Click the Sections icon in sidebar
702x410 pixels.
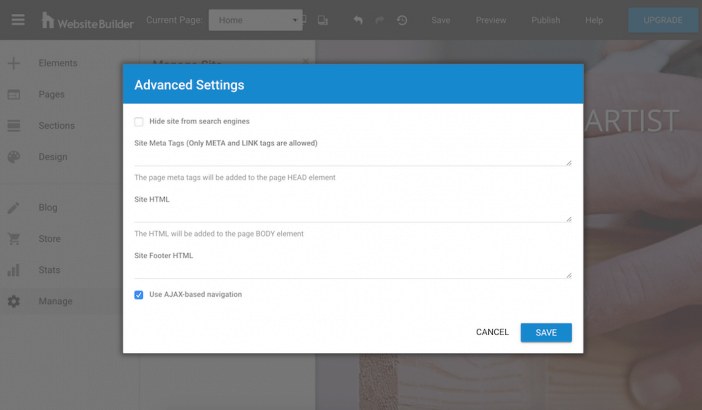point(14,126)
